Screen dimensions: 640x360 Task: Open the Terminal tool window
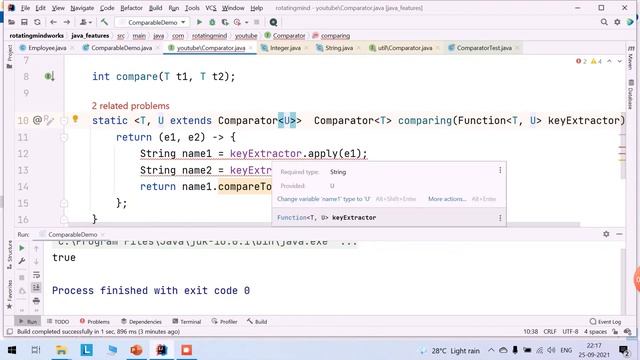[x=187, y=322]
